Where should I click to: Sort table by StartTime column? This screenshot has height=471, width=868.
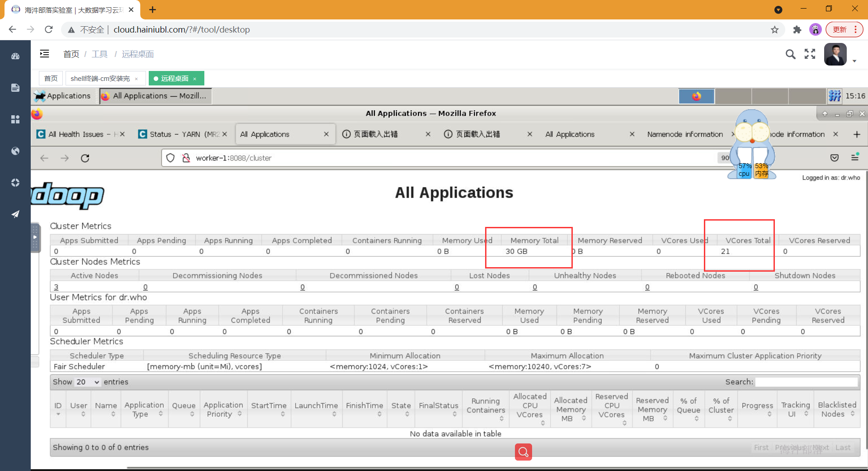click(x=269, y=409)
